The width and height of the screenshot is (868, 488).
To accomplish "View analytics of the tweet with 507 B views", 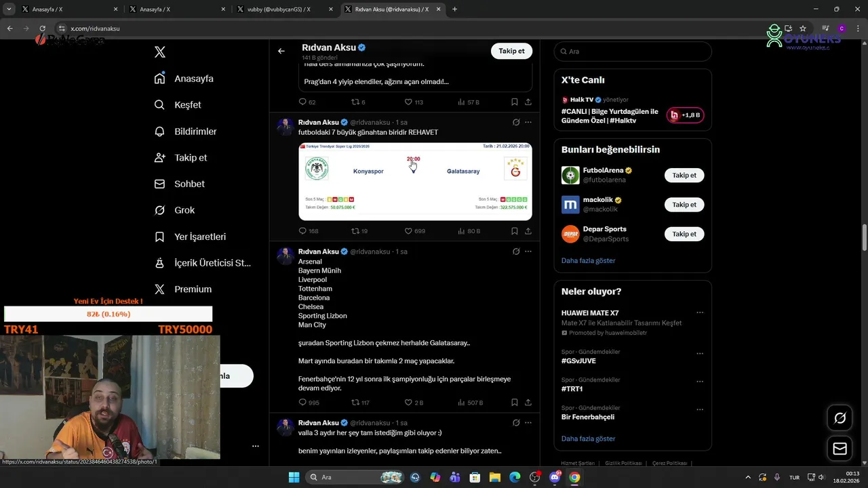I will [x=462, y=403].
